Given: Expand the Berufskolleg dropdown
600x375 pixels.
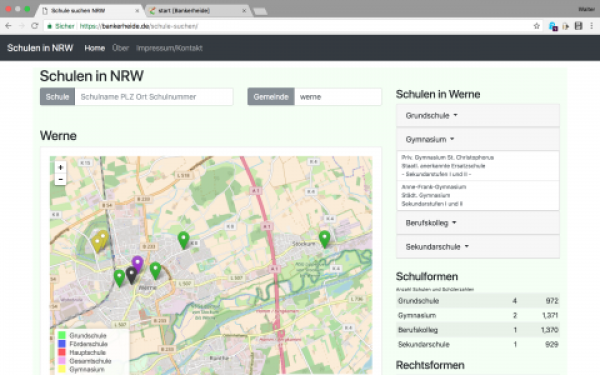Looking at the screenshot, I should click(431, 223).
